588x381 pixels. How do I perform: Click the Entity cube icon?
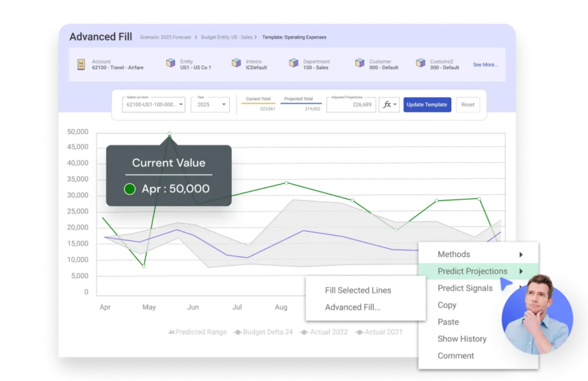(x=171, y=64)
